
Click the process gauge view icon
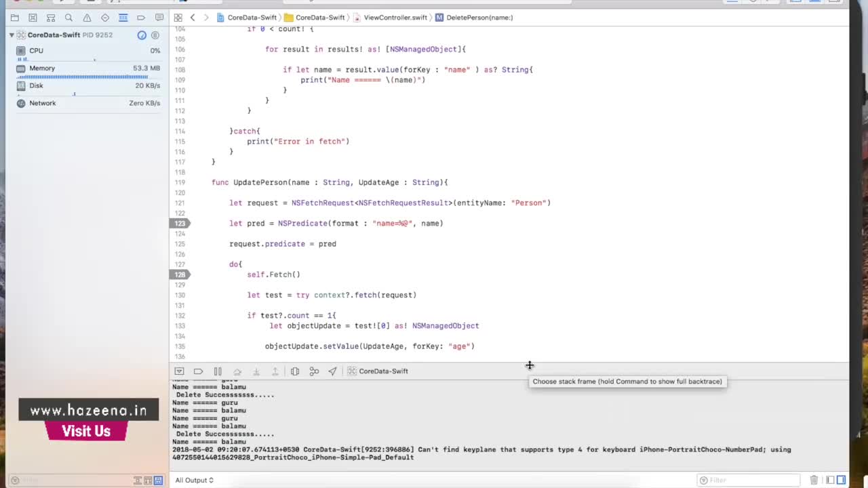click(x=142, y=35)
